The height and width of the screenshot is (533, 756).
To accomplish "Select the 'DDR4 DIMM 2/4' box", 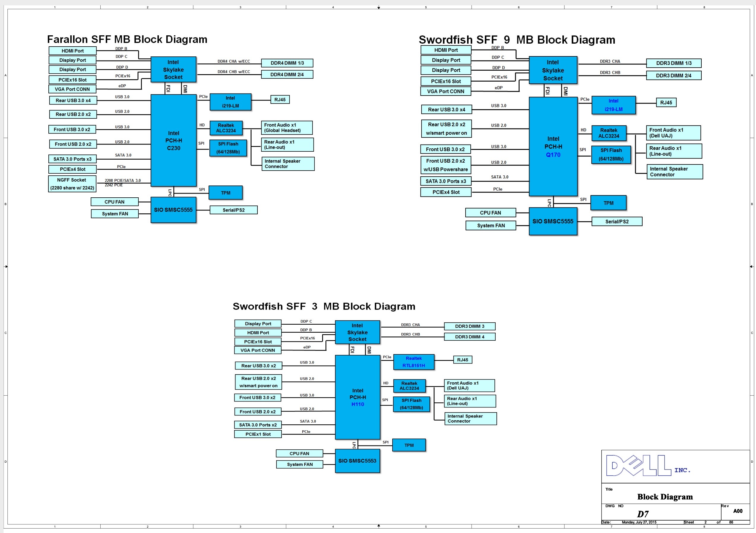I will point(287,74).
